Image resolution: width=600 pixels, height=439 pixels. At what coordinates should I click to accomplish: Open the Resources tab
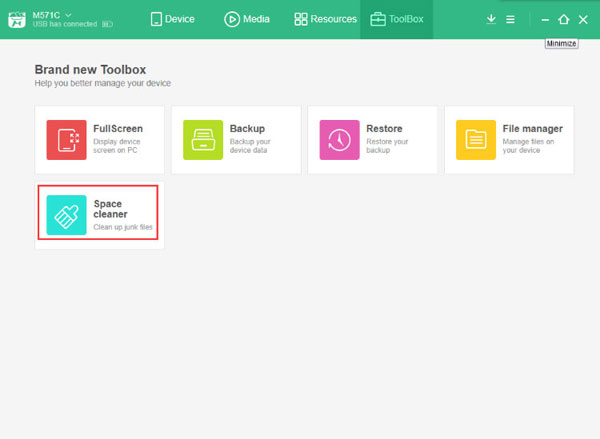[x=325, y=19]
